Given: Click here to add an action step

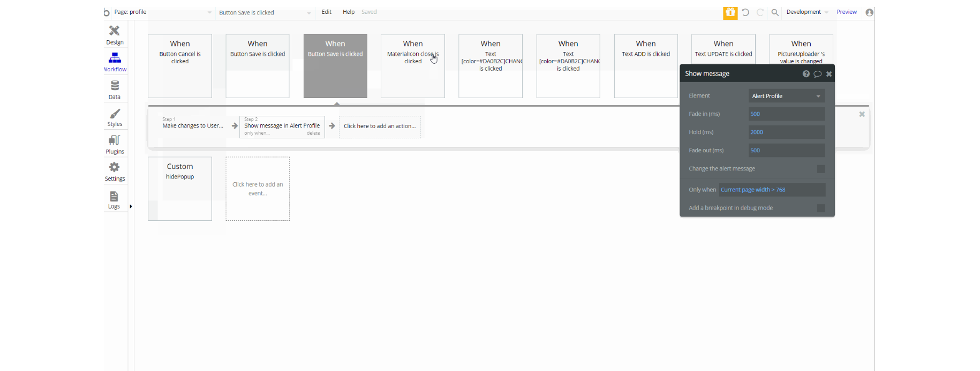Looking at the screenshot, I should [x=380, y=127].
